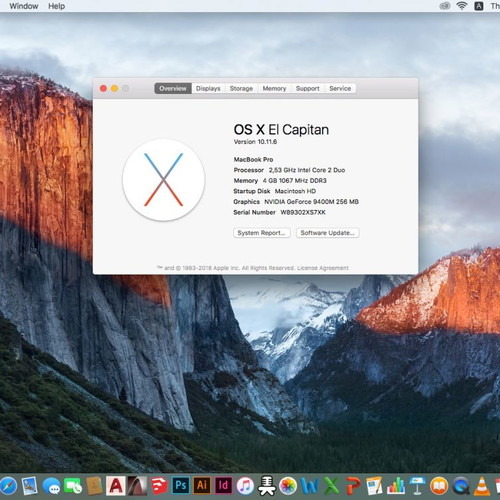Click the input source 'A' menu bar icon
Image resolution: width=500 pixels, height=500 pixels.
tap(479, 6)
